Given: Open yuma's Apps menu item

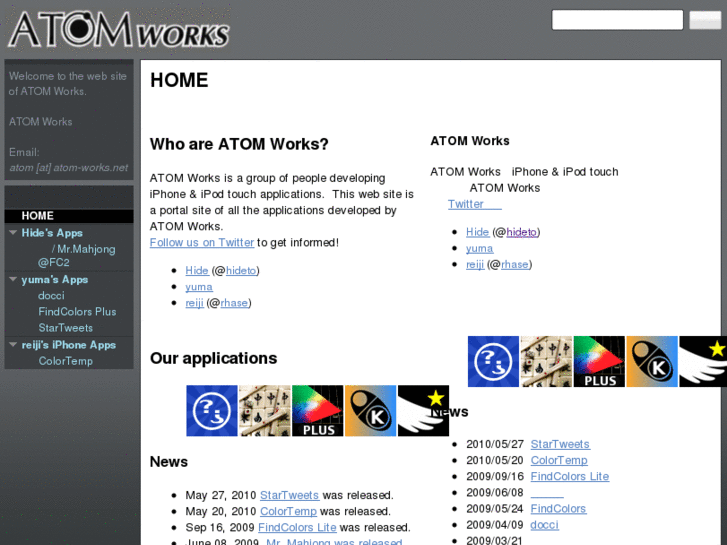Looking at the screenshot, I should coord(55,280).
